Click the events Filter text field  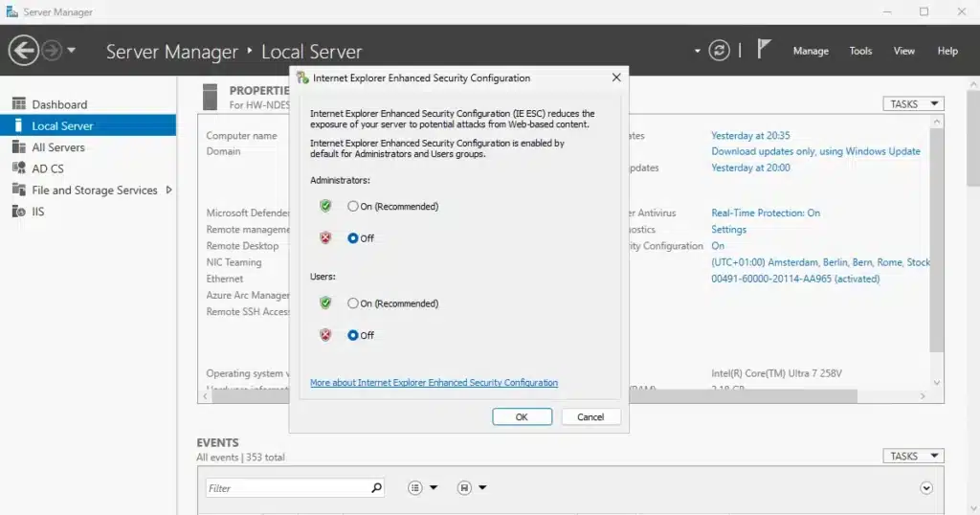point(287,488)
